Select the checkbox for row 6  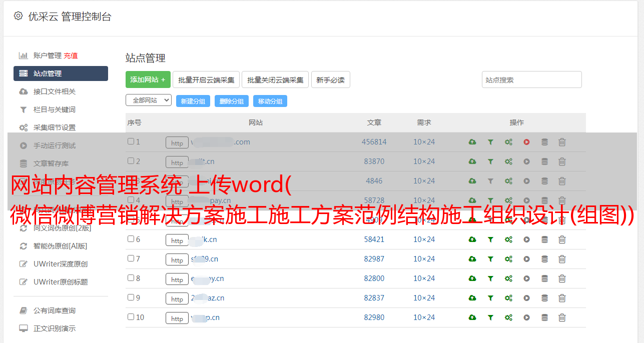coord(131,239)
